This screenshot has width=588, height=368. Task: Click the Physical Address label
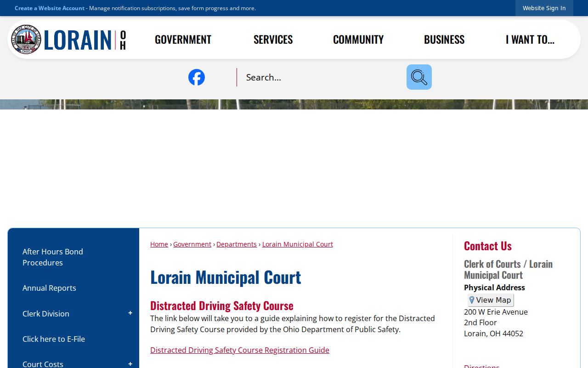pyautogui.click(x=494, y=287)
